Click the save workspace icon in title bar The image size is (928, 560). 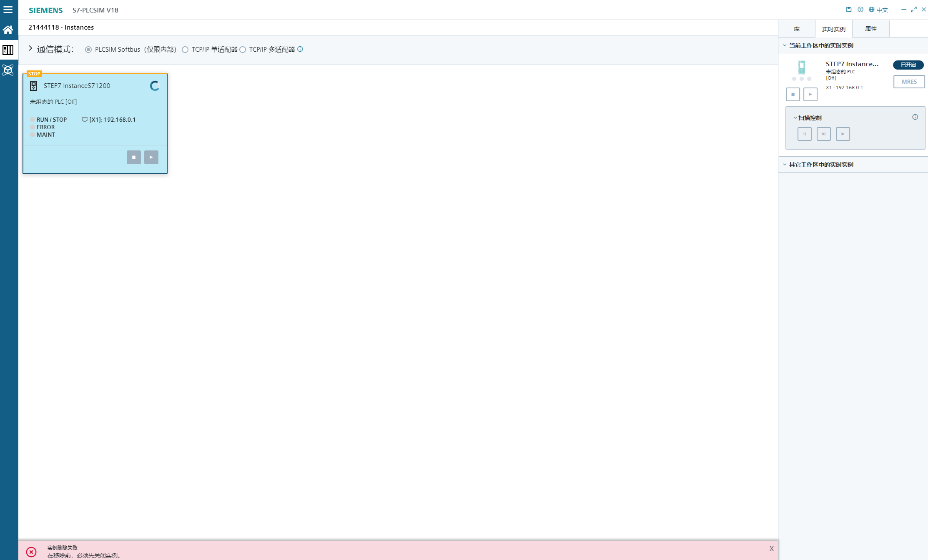[x=848, y=10]
